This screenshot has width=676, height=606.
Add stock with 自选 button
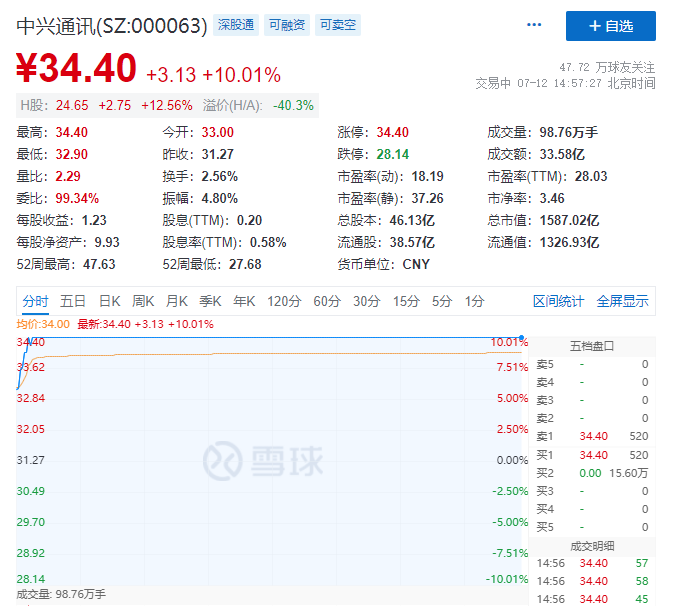(610, 26)
